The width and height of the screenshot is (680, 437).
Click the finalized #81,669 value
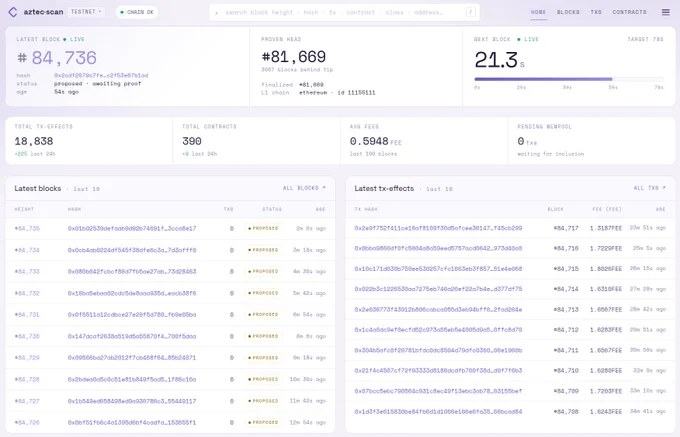311,85
